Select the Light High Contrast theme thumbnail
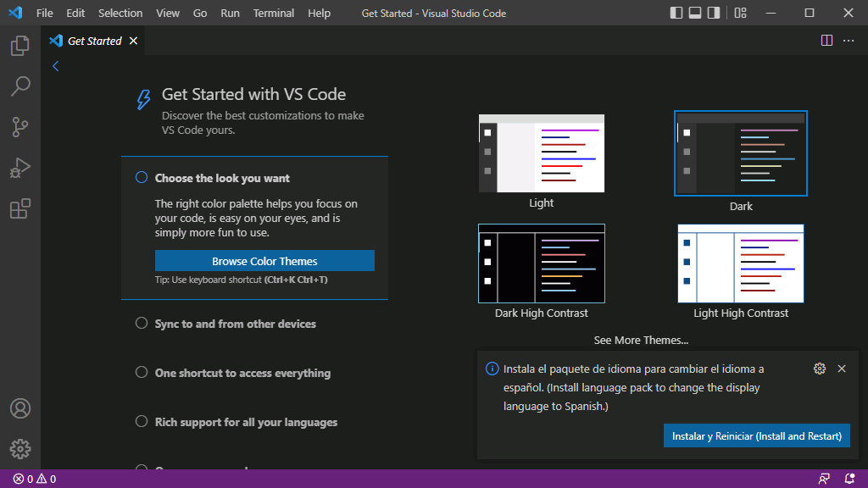The height and width of the screenshot is (488, 868). (741, 263)
